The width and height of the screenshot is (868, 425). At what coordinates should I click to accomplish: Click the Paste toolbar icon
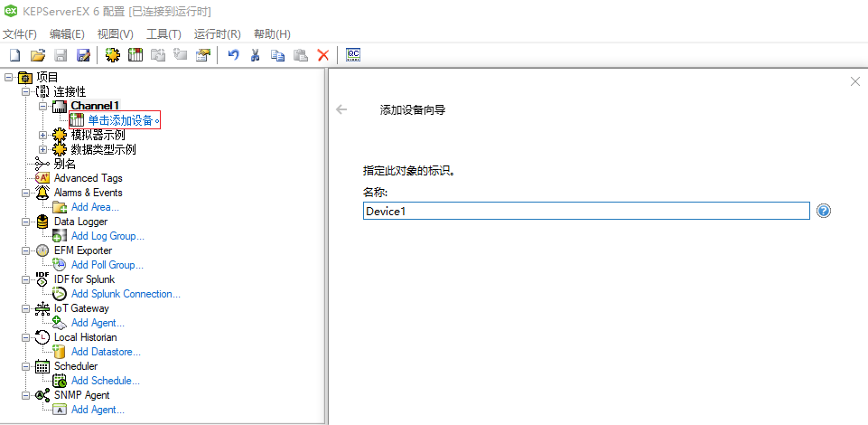[x=300, y=55]
